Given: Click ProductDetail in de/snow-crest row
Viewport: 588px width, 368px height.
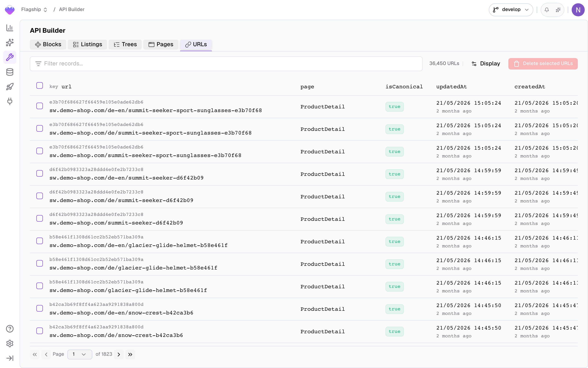Looking at the screenshot, I should [322, 332].
